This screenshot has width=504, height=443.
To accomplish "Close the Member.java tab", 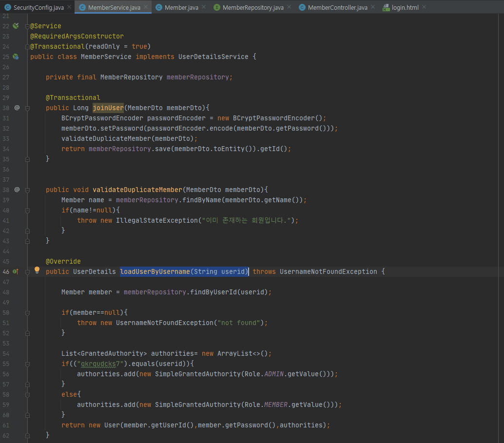I will (x=203, y=7).
